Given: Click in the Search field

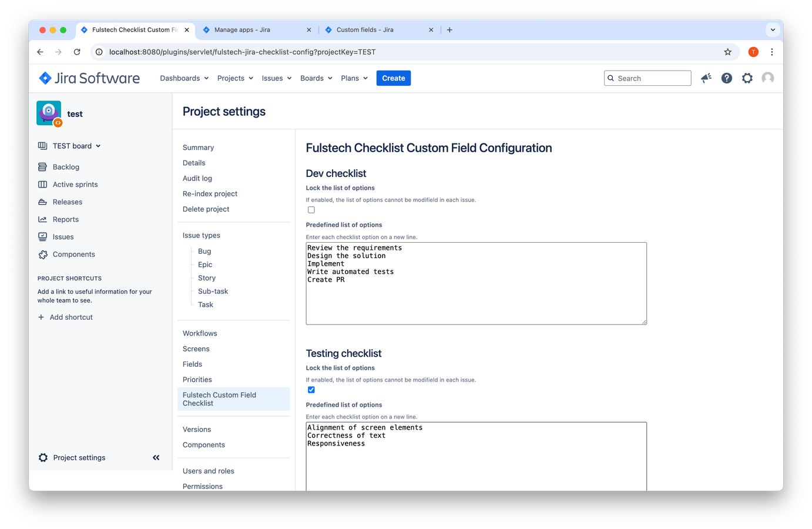Looking at the screenshot, I should (x=647, y=78).
